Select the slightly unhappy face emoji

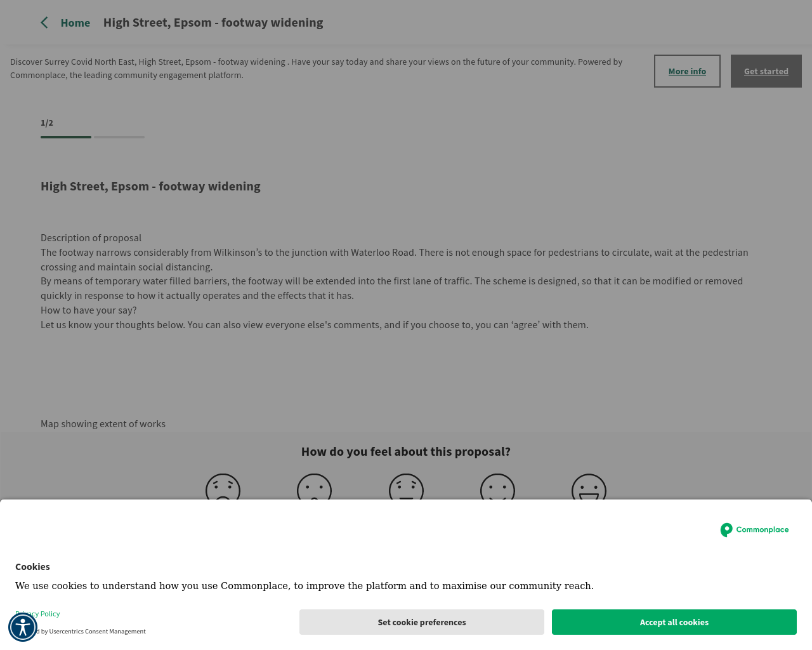click(x=315, y=487)
